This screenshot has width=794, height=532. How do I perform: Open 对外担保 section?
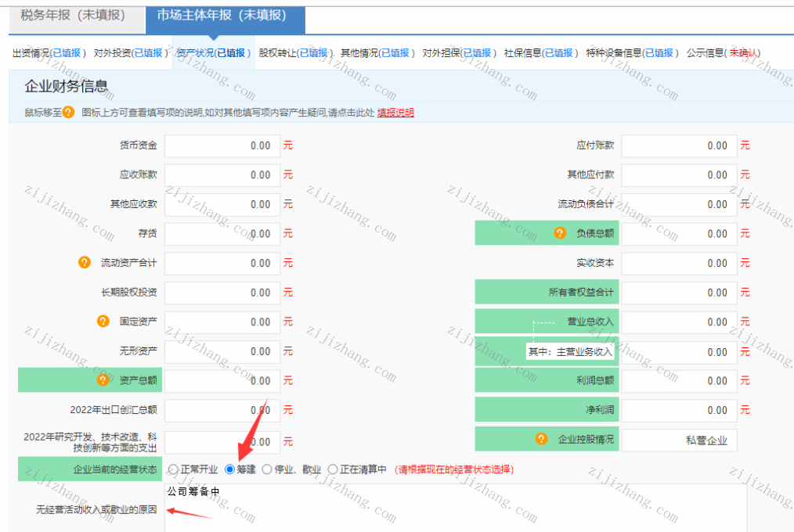[460, 53]
